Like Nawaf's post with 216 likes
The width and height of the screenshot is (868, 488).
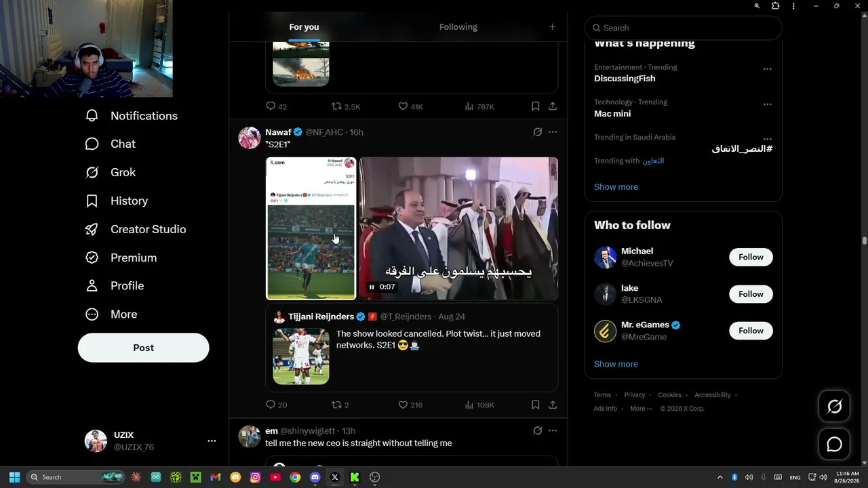pos(410,405)
